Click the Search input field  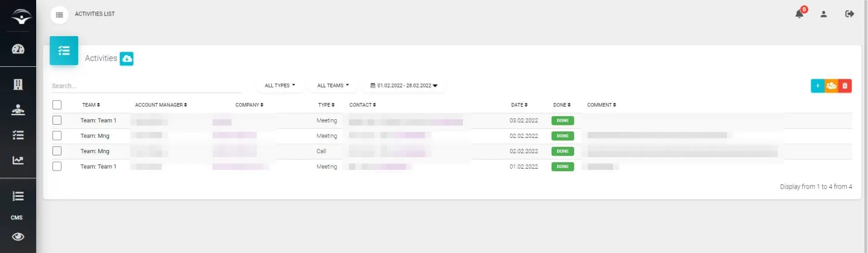pyautogui.click(x=146, y=86)
